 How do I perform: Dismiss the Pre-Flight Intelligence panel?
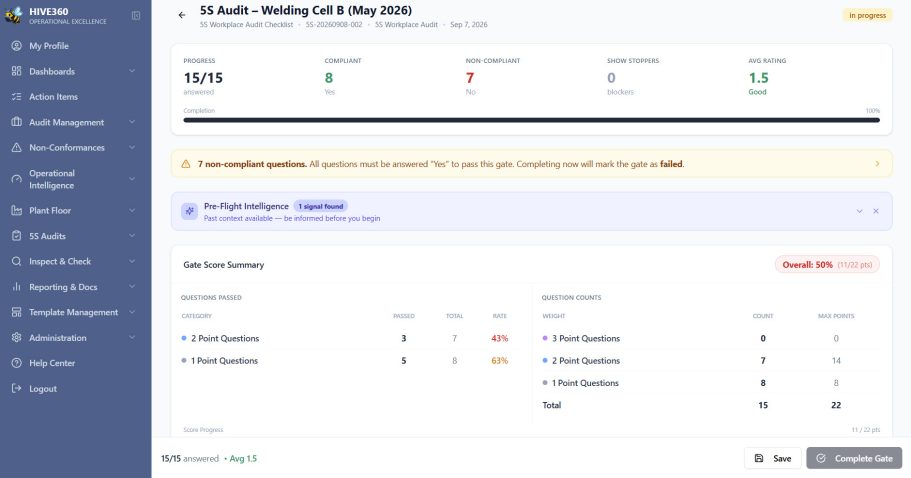coord(876,211)
